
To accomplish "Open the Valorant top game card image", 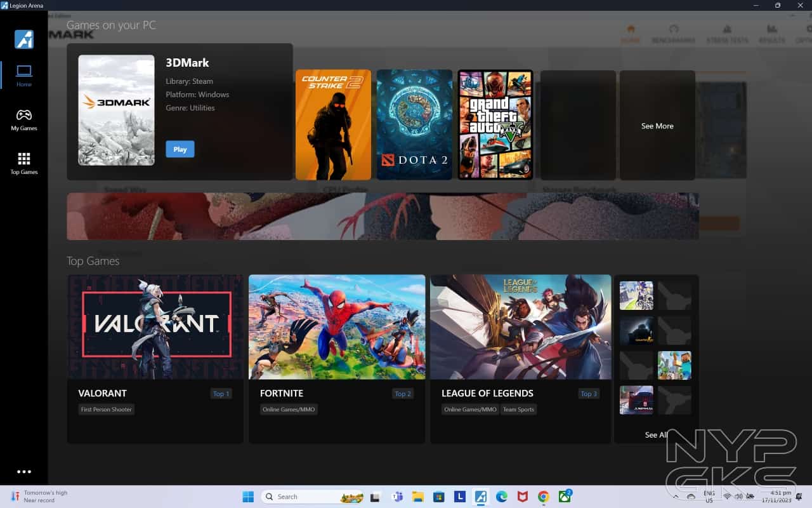I will coord(155,327).
